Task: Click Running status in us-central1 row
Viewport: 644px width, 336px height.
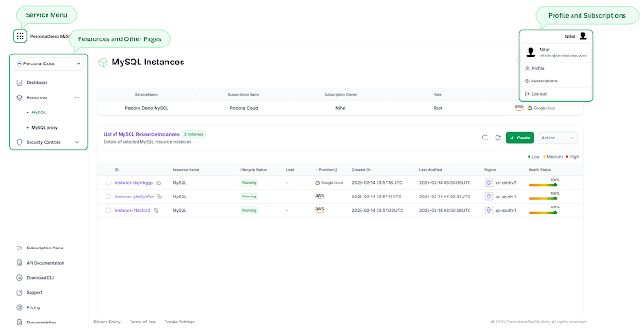Action: point(249,183)
